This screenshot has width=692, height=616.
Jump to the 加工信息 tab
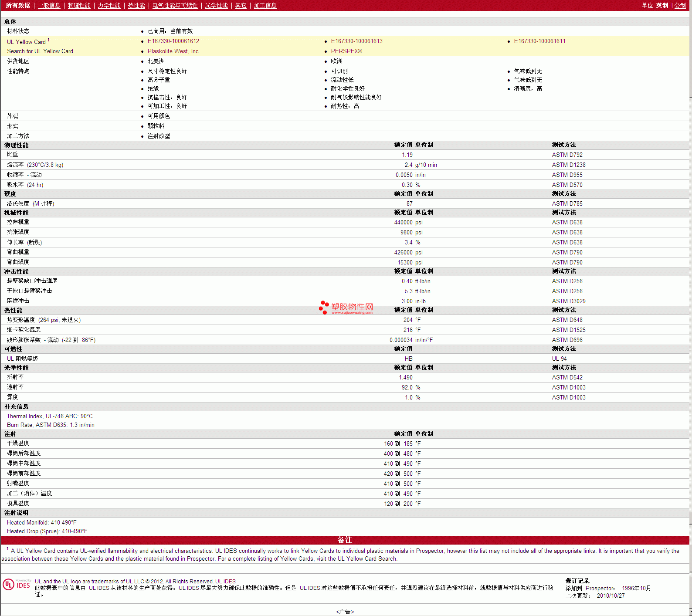[265, 6]
